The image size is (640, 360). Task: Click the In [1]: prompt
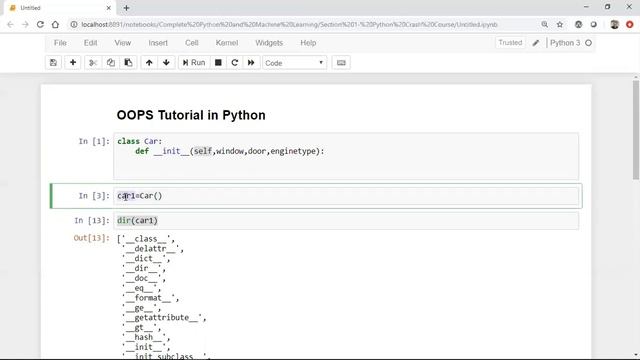point(94,141)
